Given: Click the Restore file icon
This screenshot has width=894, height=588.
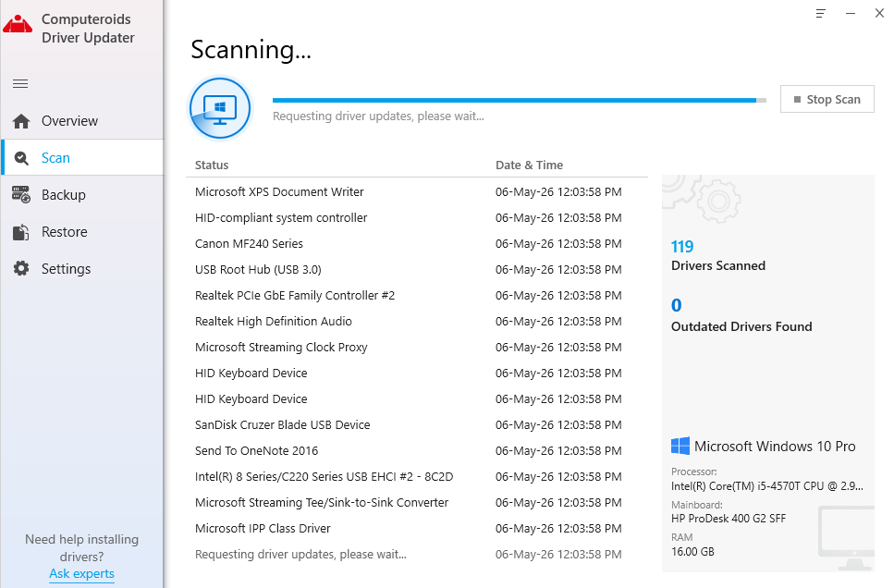Looking at the screenshot, I should click(21, 232).
